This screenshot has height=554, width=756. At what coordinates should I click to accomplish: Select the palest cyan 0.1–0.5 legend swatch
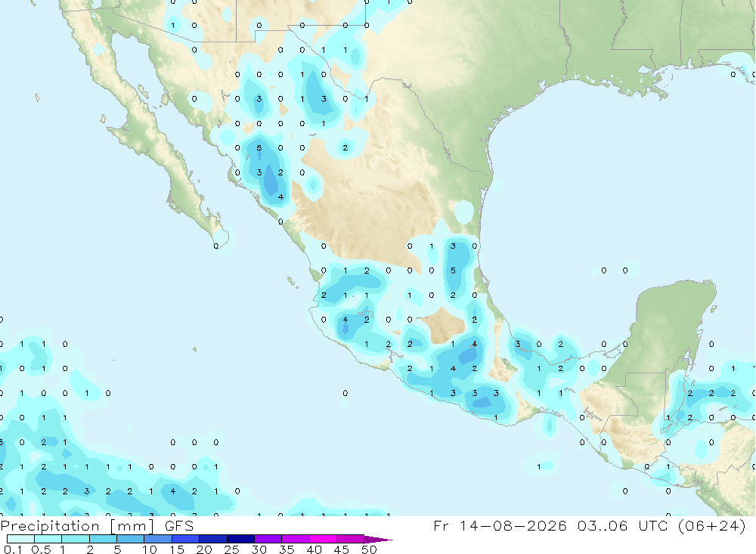point(20,539)
